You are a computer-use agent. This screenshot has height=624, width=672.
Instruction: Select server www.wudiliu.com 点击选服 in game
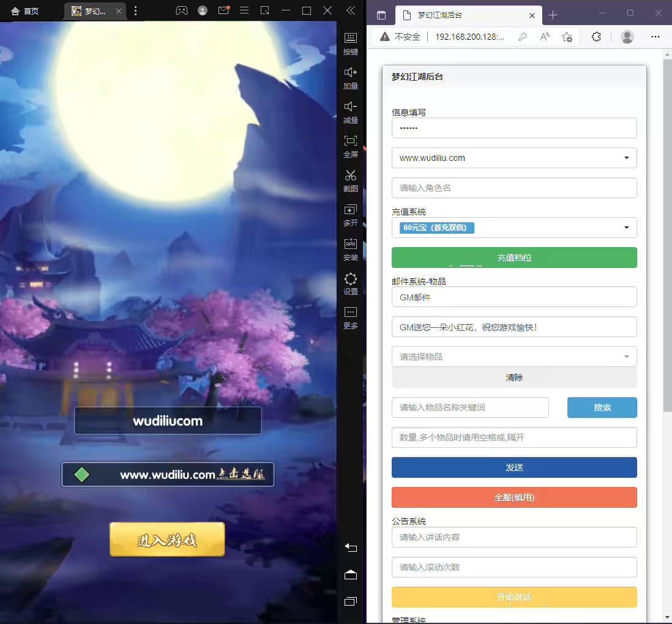click(x=168, y=474)
